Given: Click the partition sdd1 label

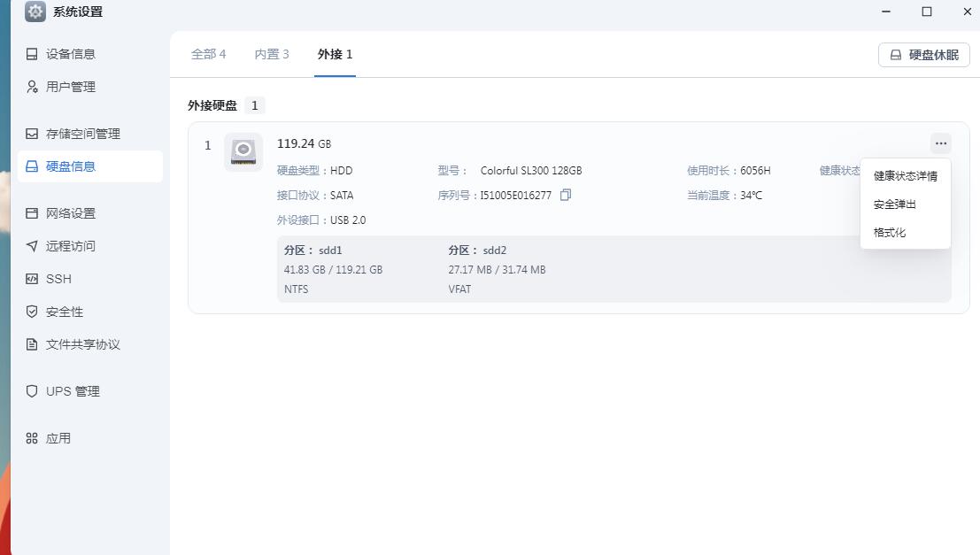Looking at the screenshot, I should click(x=313, y=250).
